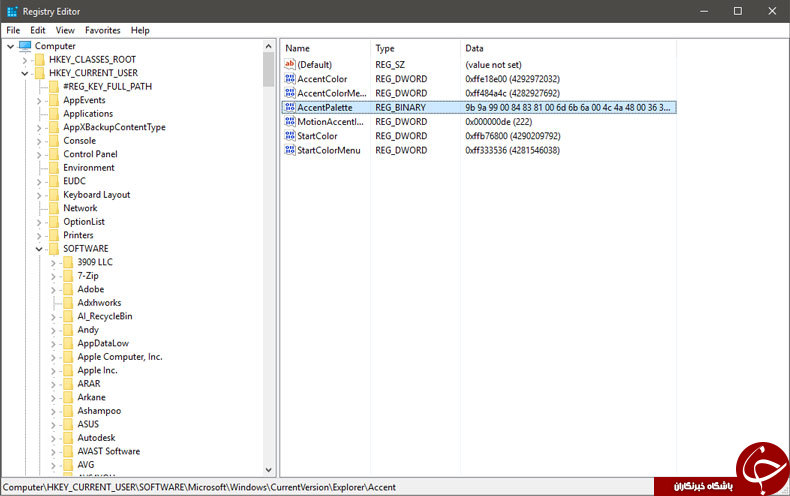The height and width of the screenshot is (496, 790).
Task: Select the OptionList key
Action: tap(84, 222)
